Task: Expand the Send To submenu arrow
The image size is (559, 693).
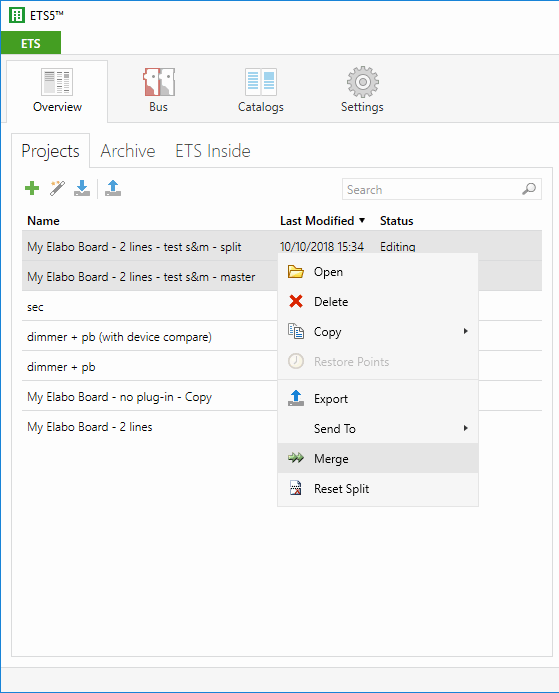Action: click(x=465, y=428)
